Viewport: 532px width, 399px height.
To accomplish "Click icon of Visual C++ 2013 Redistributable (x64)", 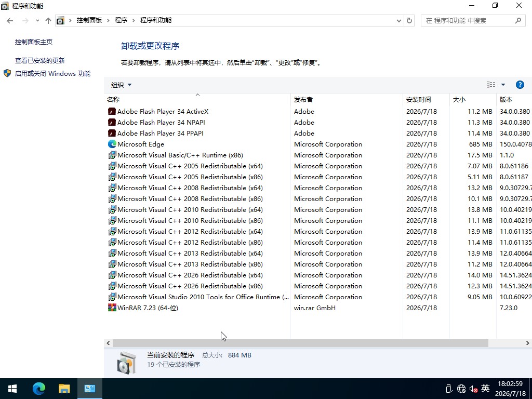I will 112,253.
